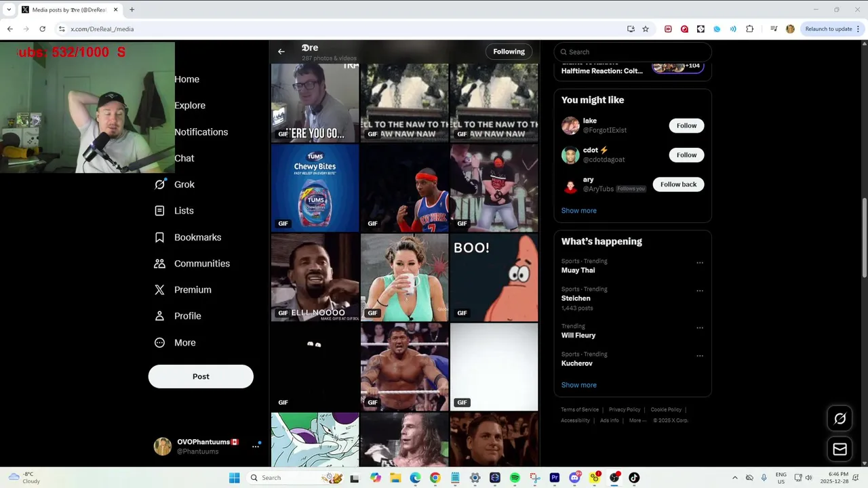The image size is (868, 488).
Task: Open OBS Studio from the taskbar
Action: coord(614,478)
